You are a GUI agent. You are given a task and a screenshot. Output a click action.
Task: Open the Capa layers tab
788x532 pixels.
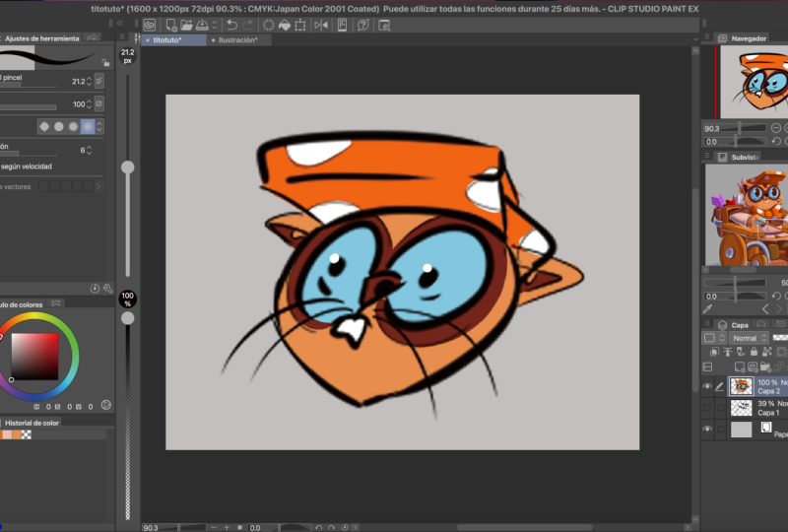tap(734, 325)
